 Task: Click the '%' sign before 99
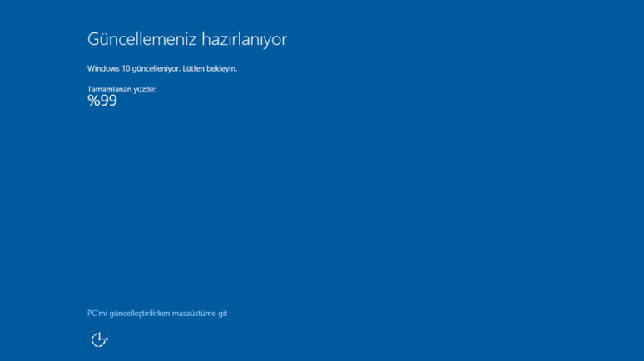pos(92,101)
